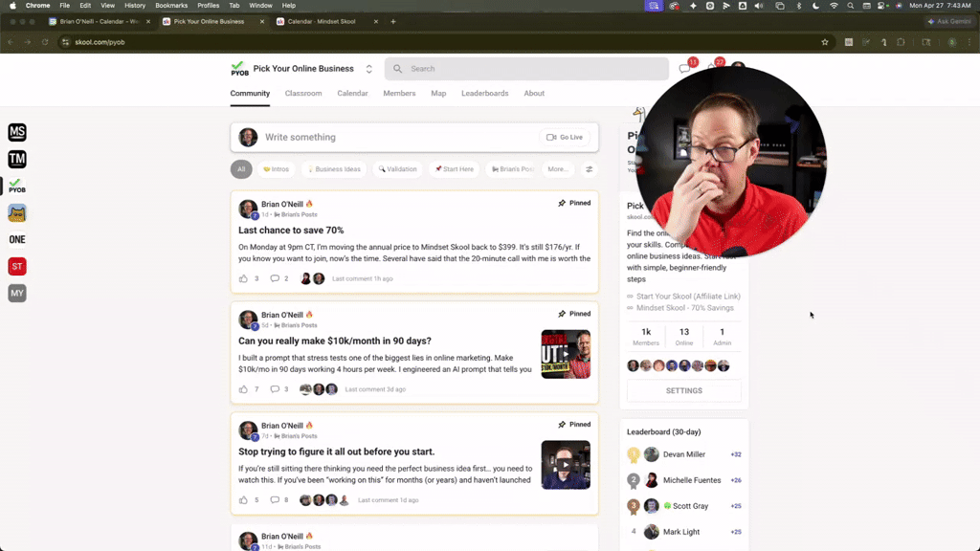Like the "$10k/month in 90 days" post
The image size is (980, 551).
click(x=243, y=389)
